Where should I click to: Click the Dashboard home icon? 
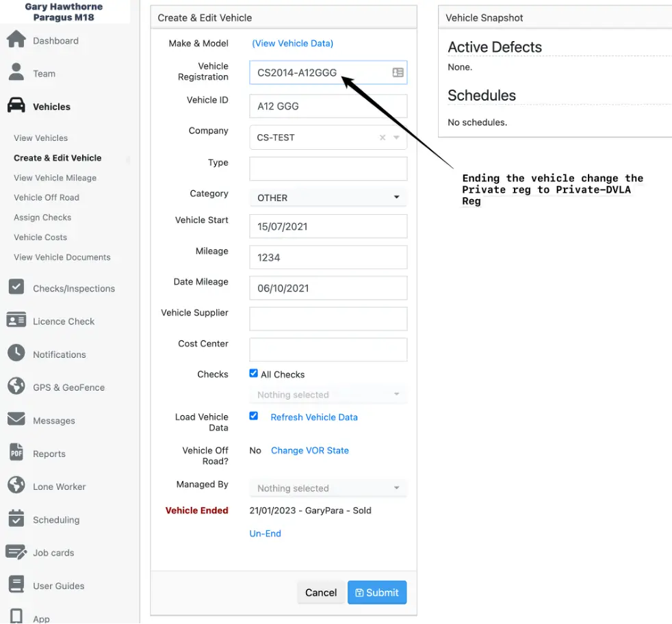tap(16, 40)
